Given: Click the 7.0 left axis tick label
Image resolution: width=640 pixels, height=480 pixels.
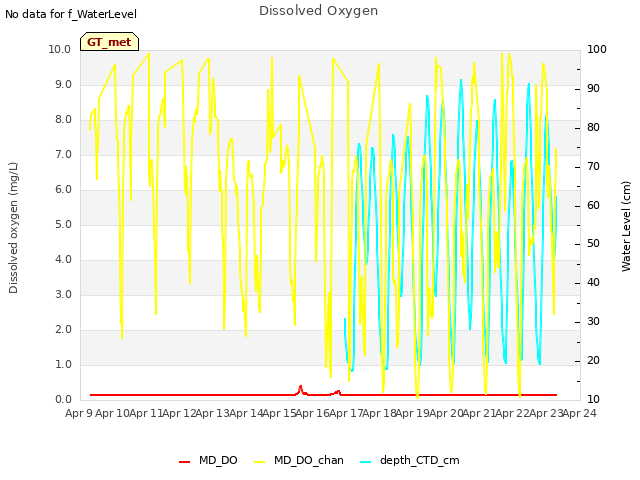Looking at the screenshot, I should [x=63, y=154].
